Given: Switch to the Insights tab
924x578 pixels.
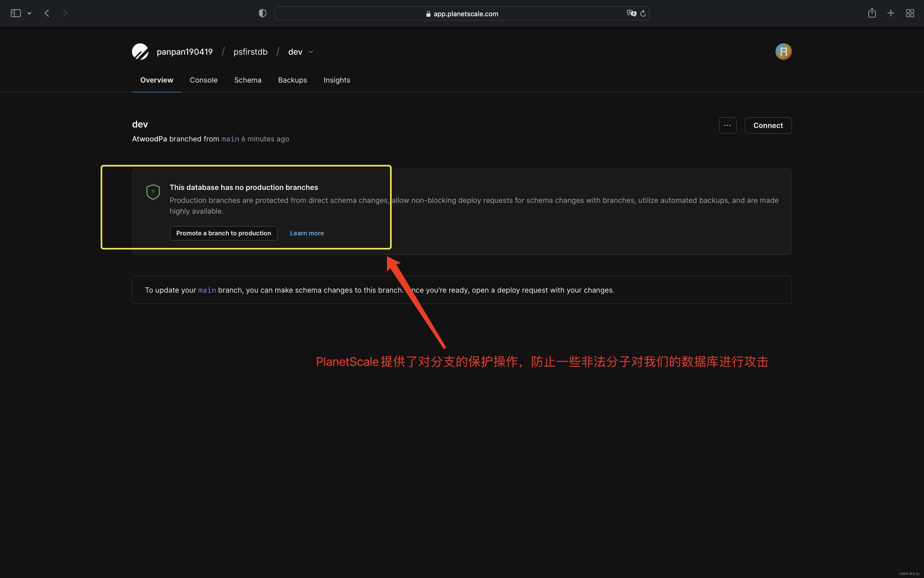Looking at the screenshot, I should pyautogui.click(x=337, y=80).
